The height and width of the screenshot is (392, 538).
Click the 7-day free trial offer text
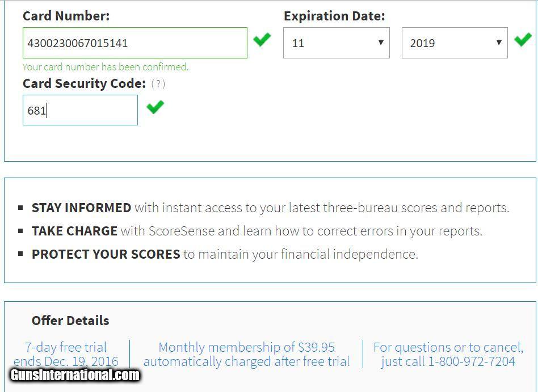tap(66, 347)
